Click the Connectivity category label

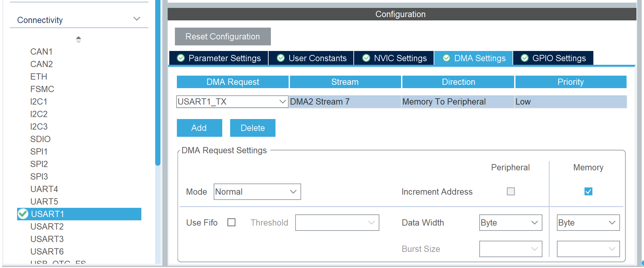coord(40,20)
